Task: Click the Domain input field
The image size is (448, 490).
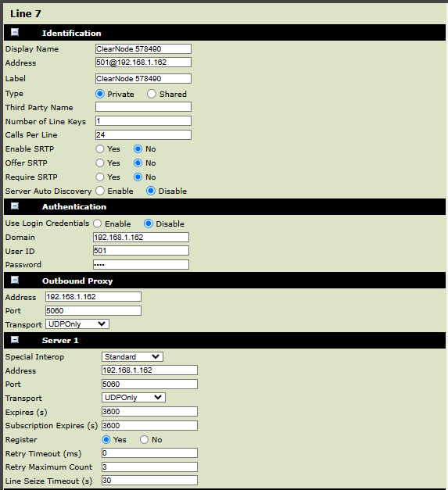Action: tap(141, 238)
